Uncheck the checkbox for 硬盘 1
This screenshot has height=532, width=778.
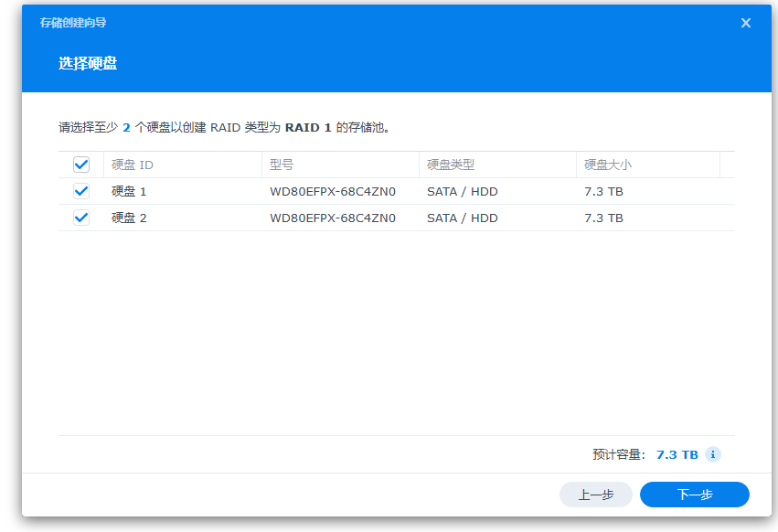81,191
